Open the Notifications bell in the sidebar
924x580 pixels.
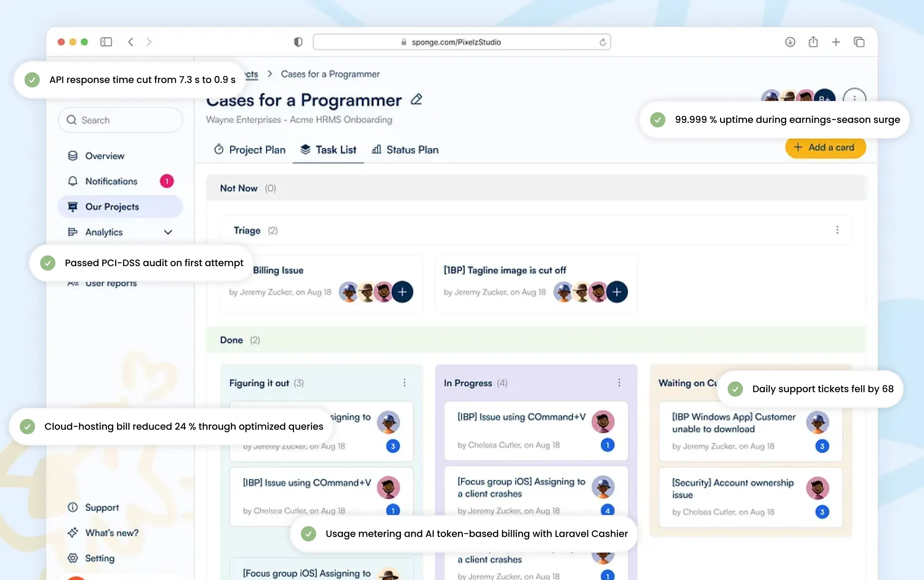pos(73,181)
